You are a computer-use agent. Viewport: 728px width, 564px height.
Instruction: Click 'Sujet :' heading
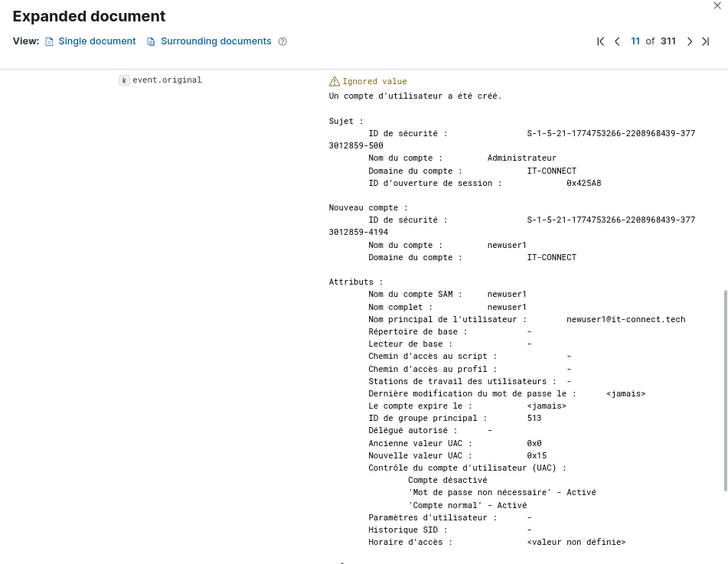point(346,121)
